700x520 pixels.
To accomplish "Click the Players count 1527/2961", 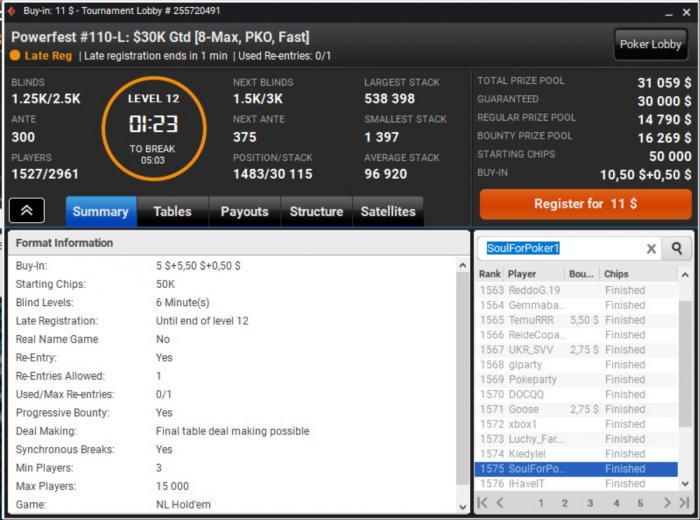I will (45, 174).
